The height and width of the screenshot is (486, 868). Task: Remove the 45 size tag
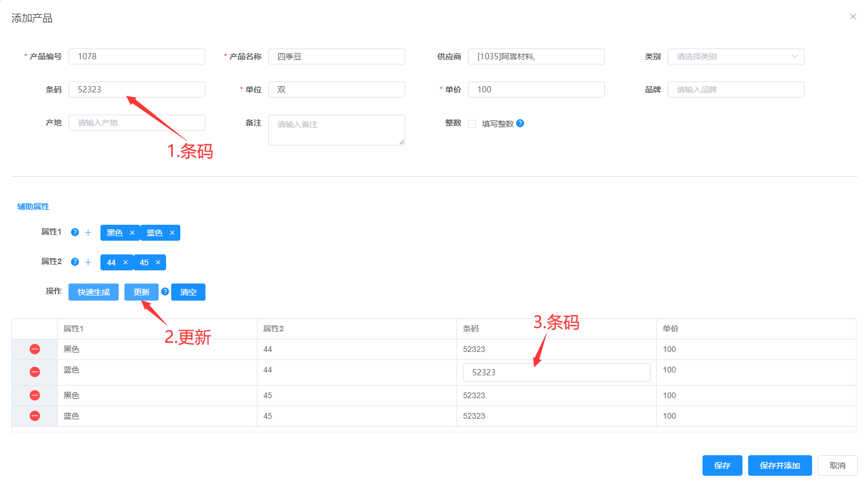pyautogui.click(x=158, y=262)
